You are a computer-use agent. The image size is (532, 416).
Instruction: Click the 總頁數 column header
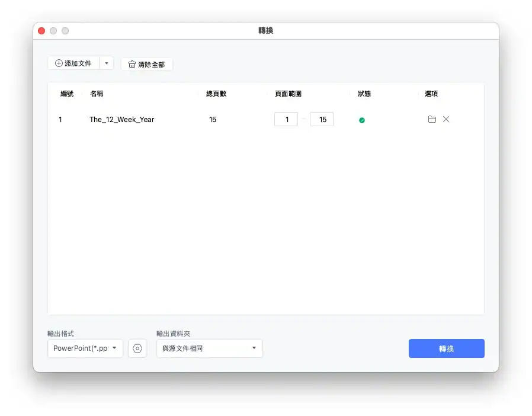click(x=216, y=94)
